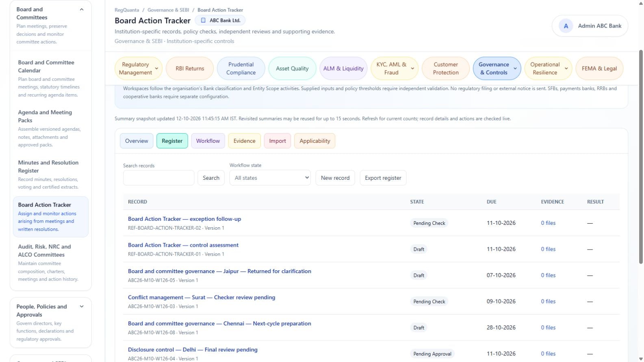Open Conflict management Surat record
Viewport: 644px width, 362px height.
point(202,297)
